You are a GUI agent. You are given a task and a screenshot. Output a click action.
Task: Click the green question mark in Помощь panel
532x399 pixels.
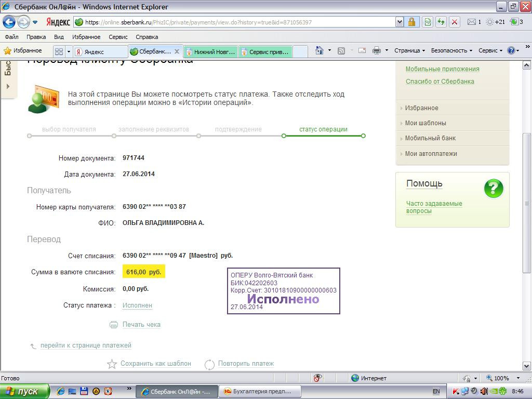click(x=494, y=189)
